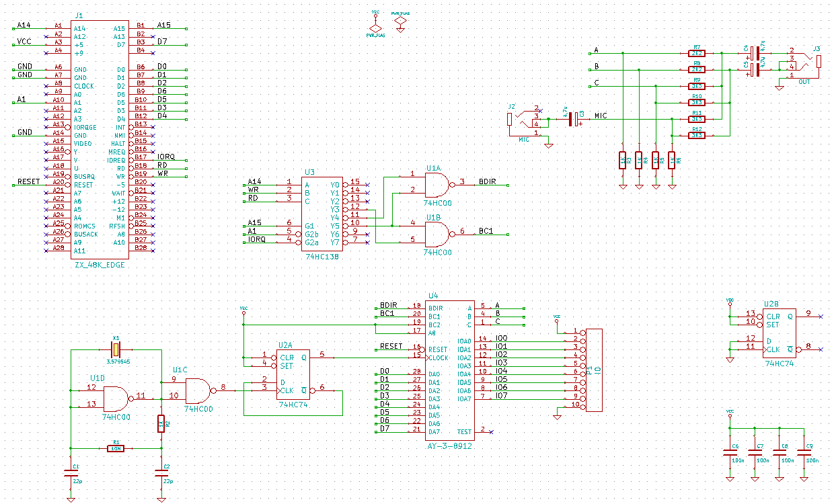Select the R8 2K2 resistor

click(697, 69)
